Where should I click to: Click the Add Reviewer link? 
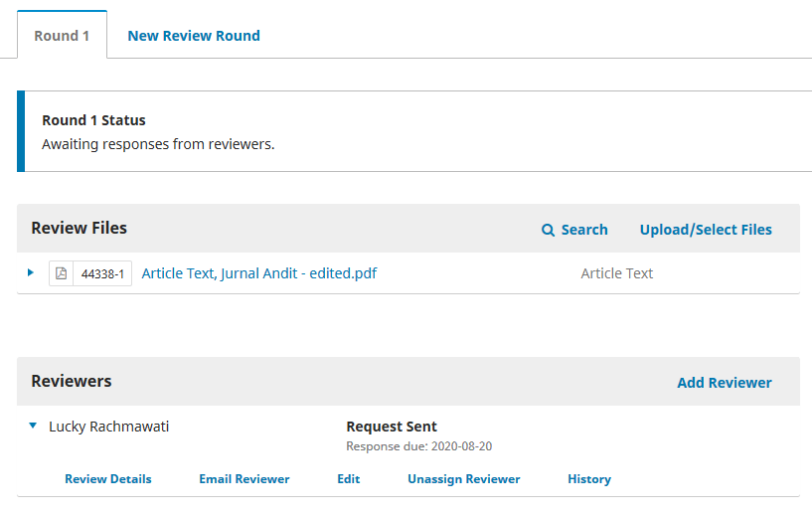tap(724, 383)
